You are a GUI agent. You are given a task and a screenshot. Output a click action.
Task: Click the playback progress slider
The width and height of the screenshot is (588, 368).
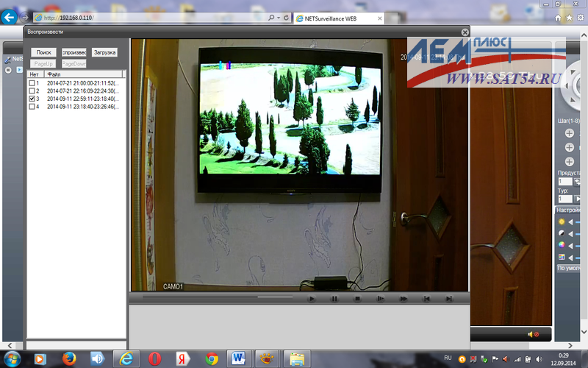tap(218, 297)
